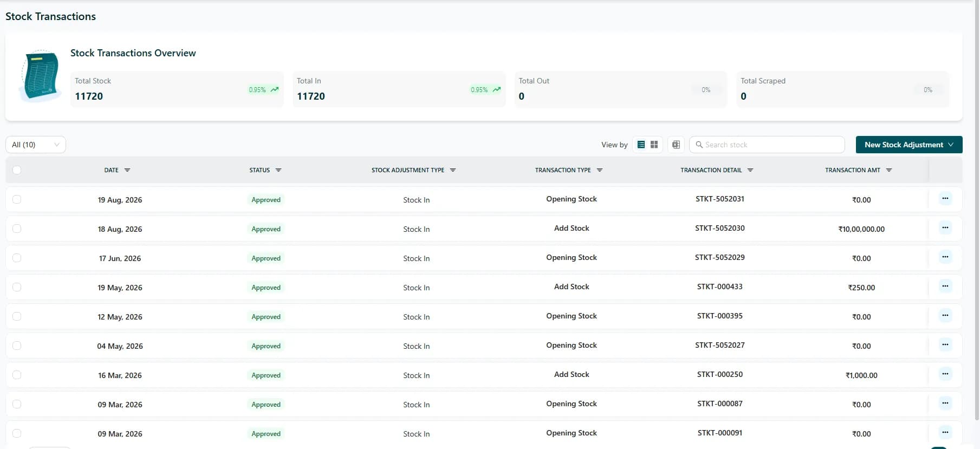
Task: Click Transaction Detail column filter icon
Action: [x=750, y=170]
